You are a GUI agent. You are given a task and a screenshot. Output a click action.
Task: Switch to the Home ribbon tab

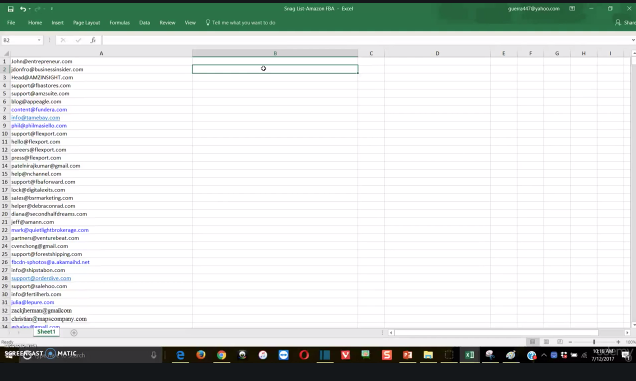[x=35, y=23]
